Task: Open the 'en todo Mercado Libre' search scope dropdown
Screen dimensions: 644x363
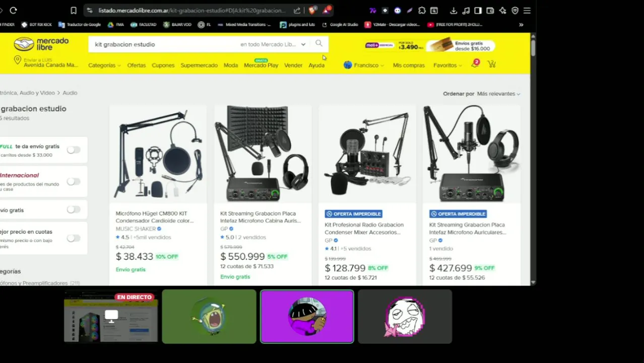Action: [273, 44]
